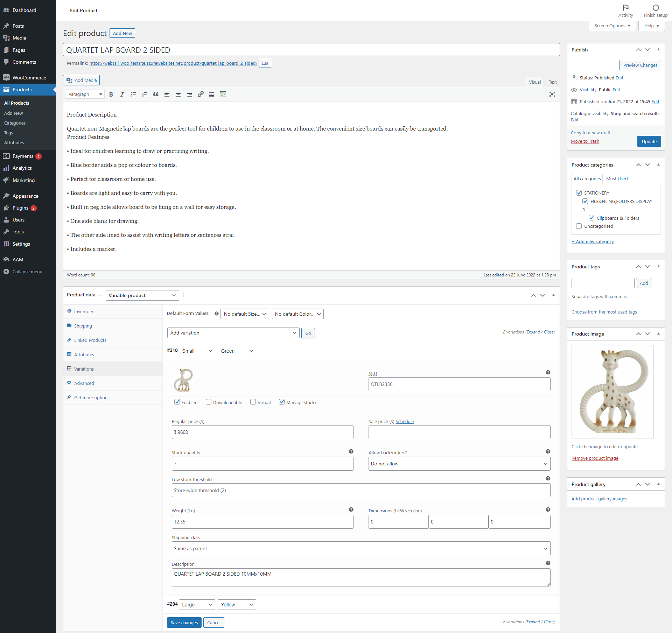The image size is (672, 633).
Task: Click the Insert/edit link icon
Action: click(201, 94)
